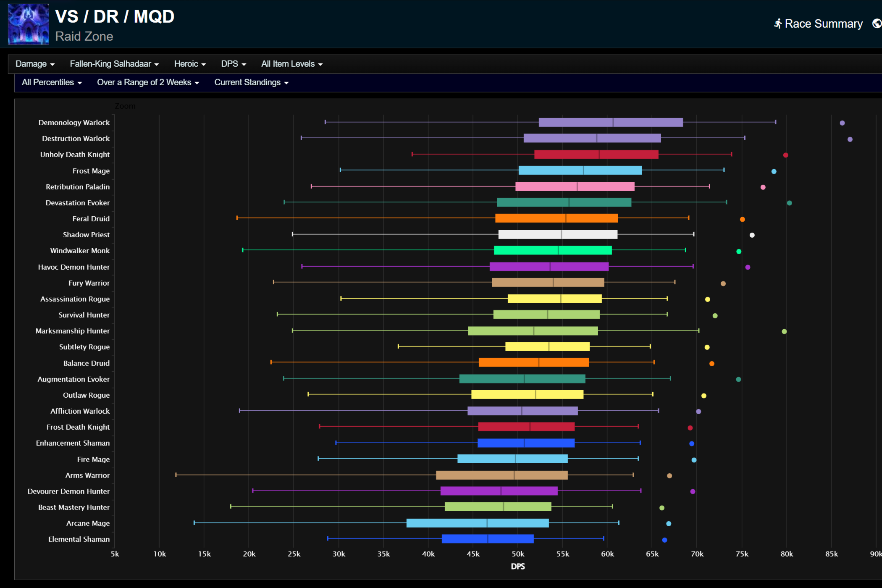Screen dimensions: 882x588
Task: Open the Damage dropdown menu
Action: coord(35,64)
